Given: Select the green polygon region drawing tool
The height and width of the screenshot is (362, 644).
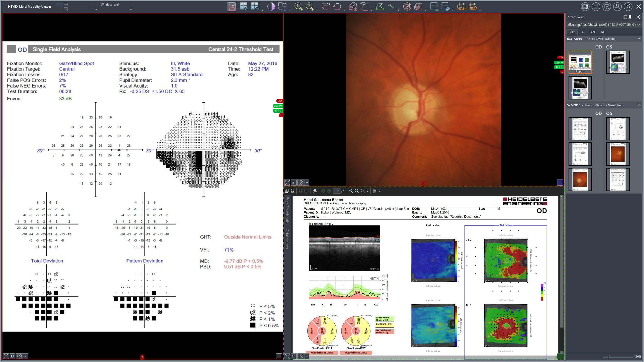Looking at the screenshot, I should [380, 6].
